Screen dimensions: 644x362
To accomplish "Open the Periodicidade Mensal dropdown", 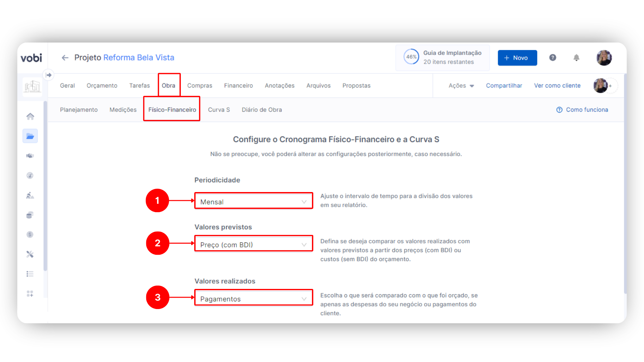I will coord(254,201).
